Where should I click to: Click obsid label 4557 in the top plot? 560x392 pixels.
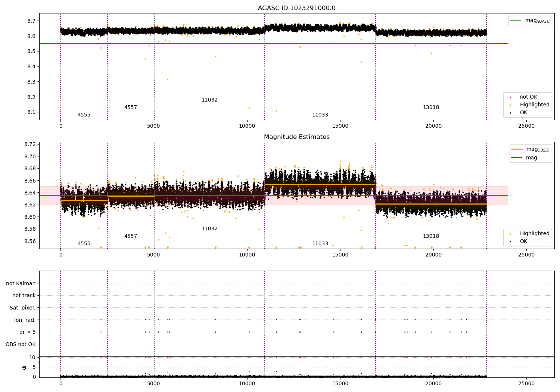131,108
